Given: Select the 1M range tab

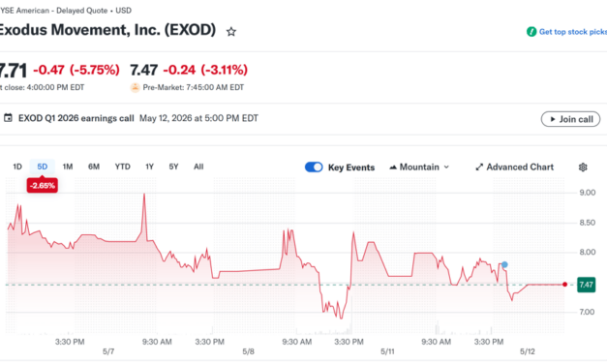Looking at the screenshot, I should point(68,167).
